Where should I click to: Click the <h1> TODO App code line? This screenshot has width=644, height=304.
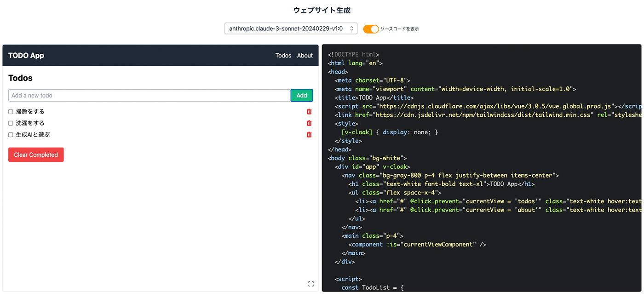click(x=441, y=184)
